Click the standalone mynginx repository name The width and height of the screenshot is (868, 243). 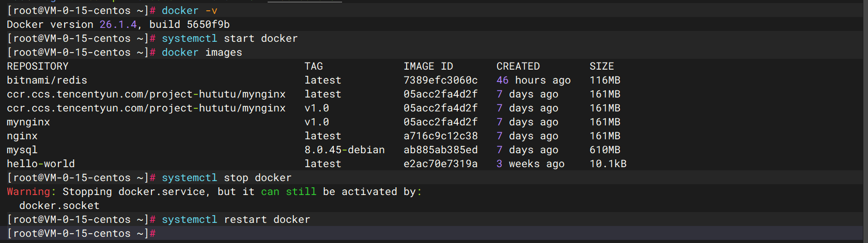point(28,122)
